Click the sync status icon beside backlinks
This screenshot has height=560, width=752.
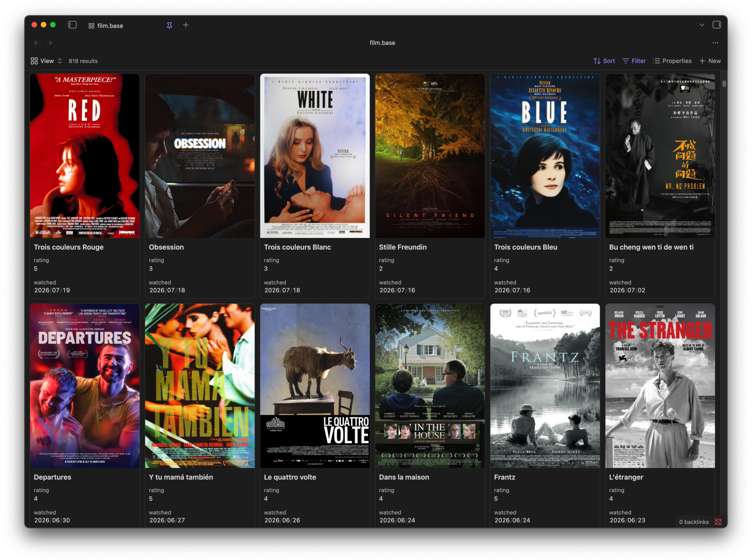(718, 522)
